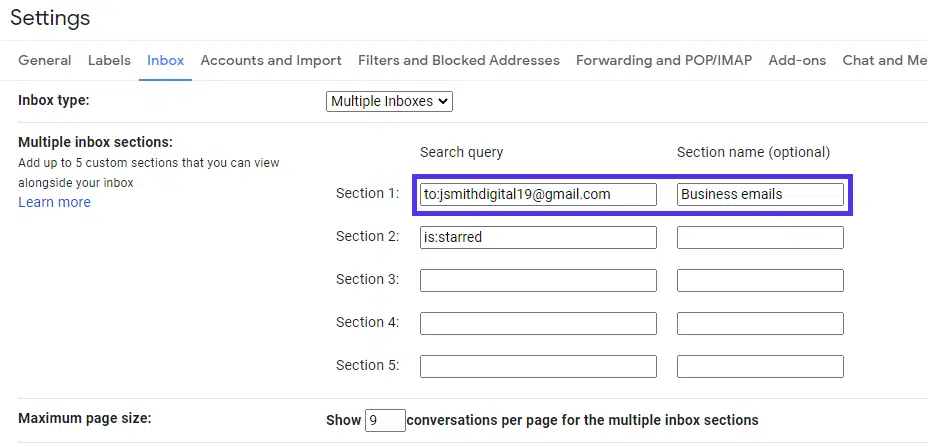Click the Section 5 search query field
This screenshot has width=928, height=447.
tap(538, 366)
